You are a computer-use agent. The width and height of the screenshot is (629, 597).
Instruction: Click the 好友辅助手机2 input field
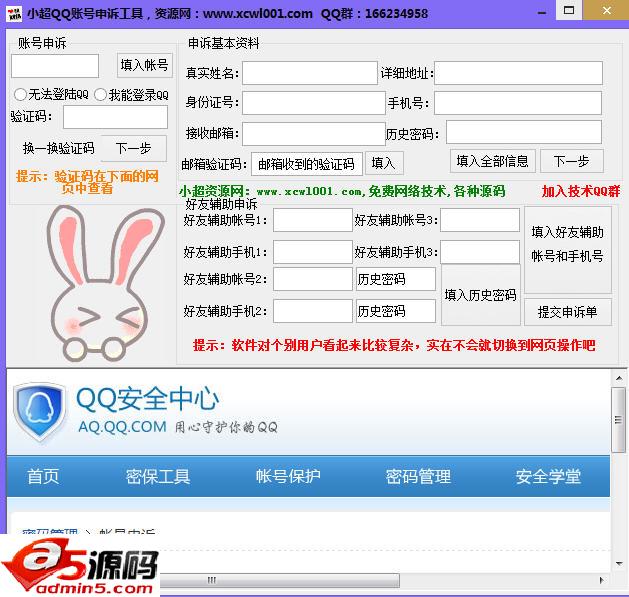pyautogui.click(x=313, y=311)
